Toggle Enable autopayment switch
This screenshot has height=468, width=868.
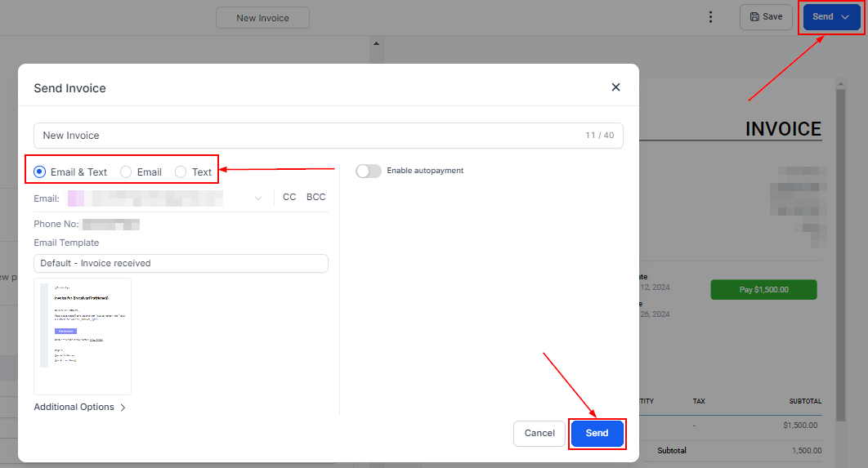pyautogui.click(x=369, y=171)
